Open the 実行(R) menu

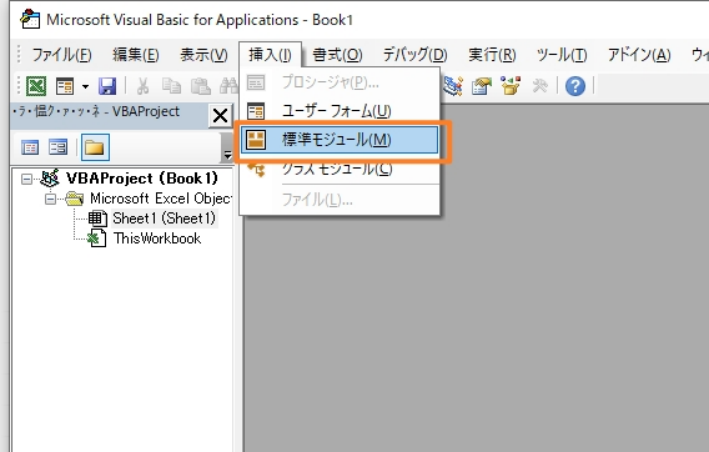tap(492, 55)
